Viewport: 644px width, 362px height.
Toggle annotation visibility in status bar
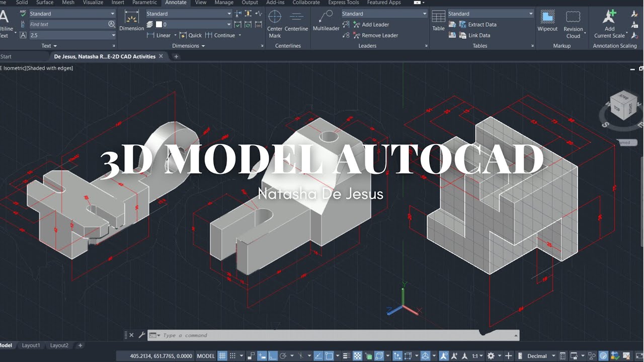point(444,356)
